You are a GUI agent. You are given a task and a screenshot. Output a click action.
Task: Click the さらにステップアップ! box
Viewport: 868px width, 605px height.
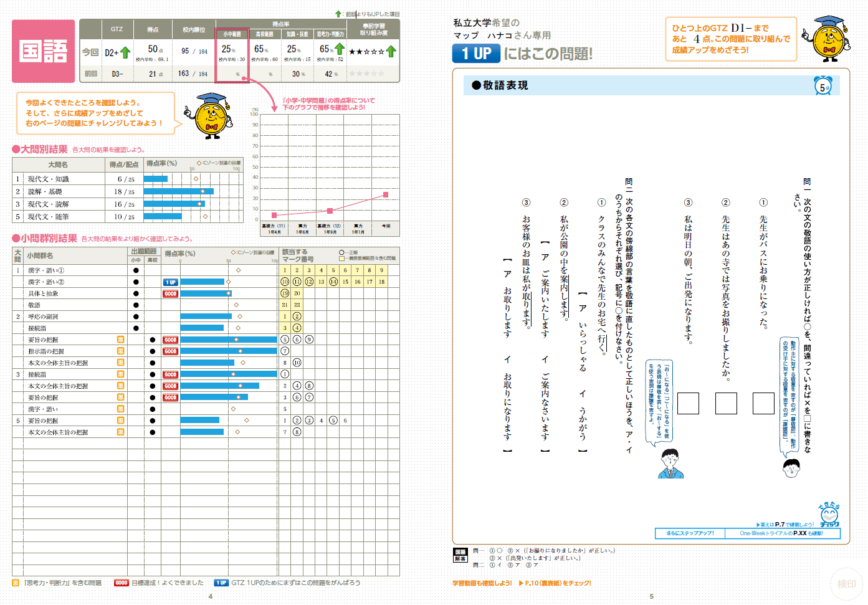(690, 533)
